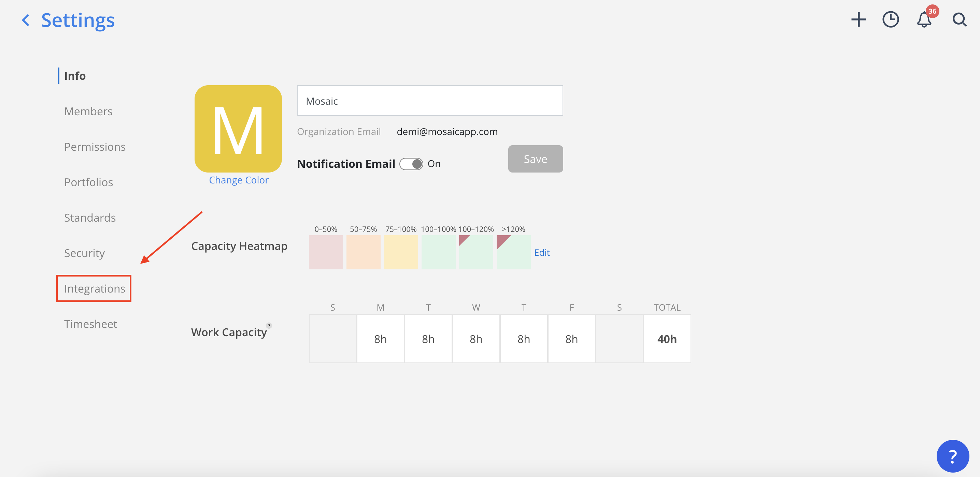This screenshot has width=980, height=477.
Task: Click the Mosaic organization name field
Action: [429, 101]
